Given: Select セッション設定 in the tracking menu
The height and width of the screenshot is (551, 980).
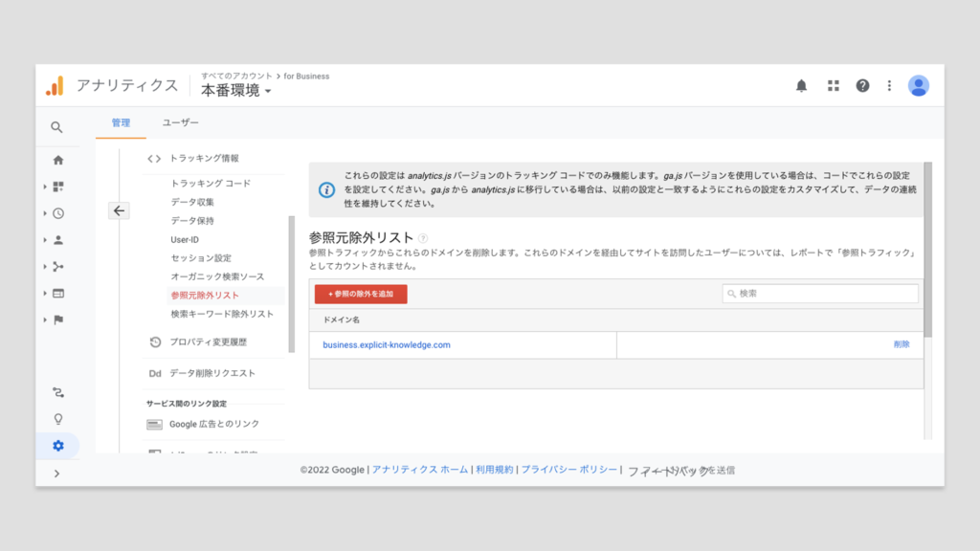Looking at the screenshot, I should click(x=201, y=258).
